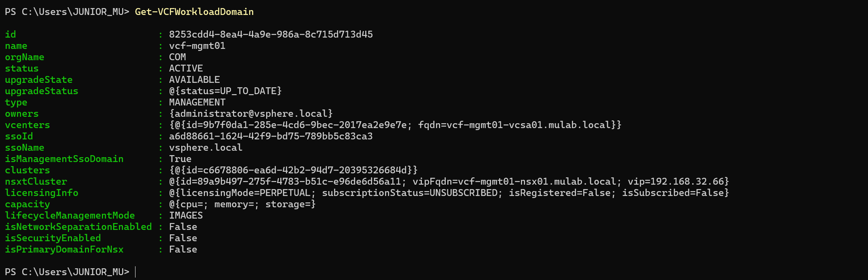The width and height of the screenshot is (868, 280).
Task: Click the vsphere.local ssoName value
Action: [205, 147]
